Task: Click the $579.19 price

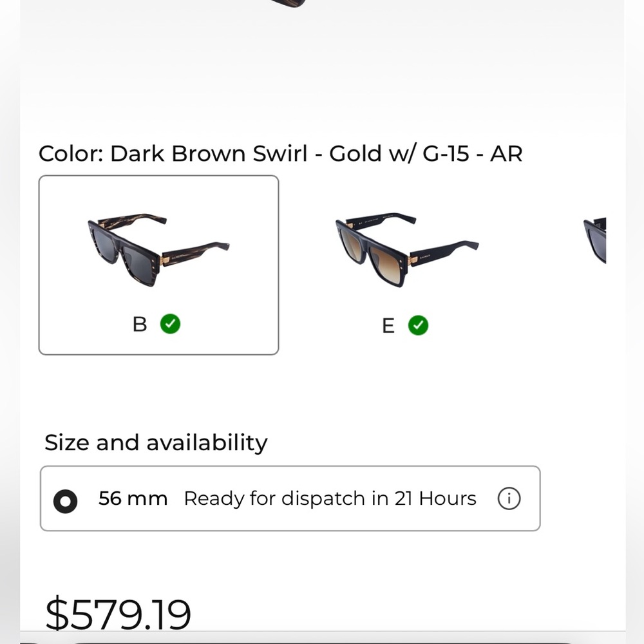Action: [x=118, y=614]
